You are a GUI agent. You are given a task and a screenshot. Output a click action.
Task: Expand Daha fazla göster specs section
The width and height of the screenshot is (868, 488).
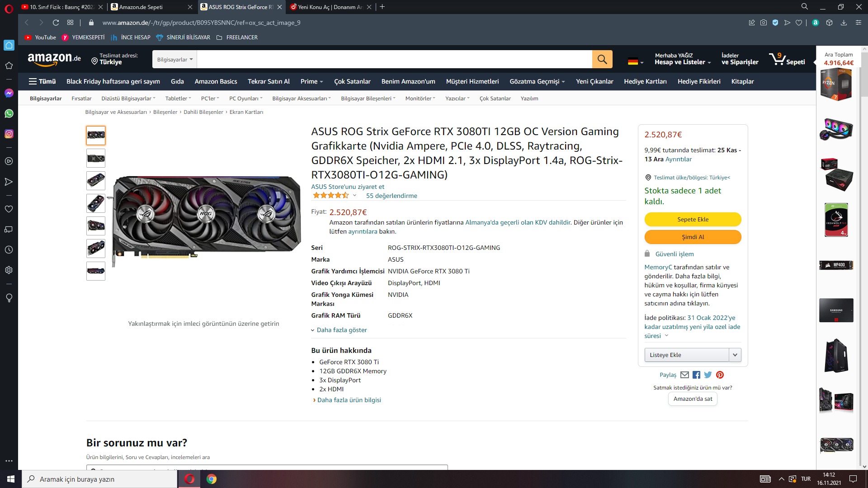pyautogui.click(x=341, y=330)
